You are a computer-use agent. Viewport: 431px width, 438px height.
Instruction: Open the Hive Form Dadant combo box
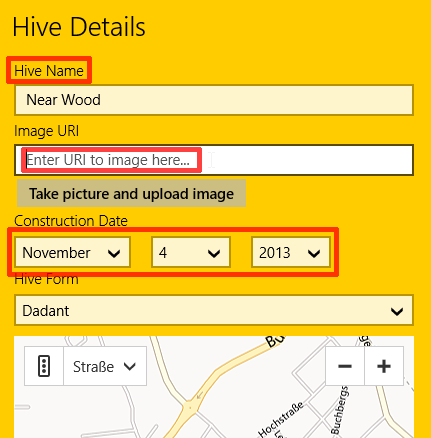pyautogui.click(x=214, y=310)
